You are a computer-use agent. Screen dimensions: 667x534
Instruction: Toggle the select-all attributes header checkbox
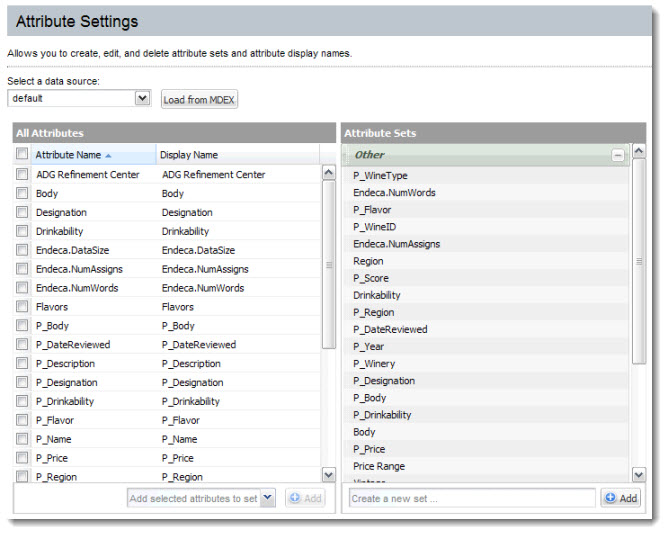[22, 155]
